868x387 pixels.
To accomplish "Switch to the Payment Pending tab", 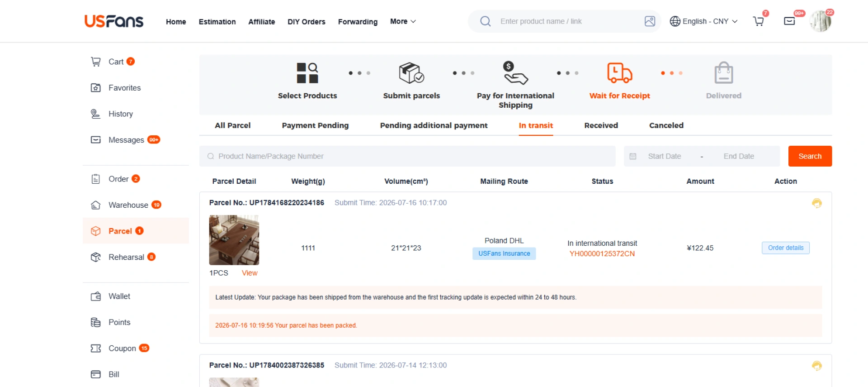I will [315, 125].
